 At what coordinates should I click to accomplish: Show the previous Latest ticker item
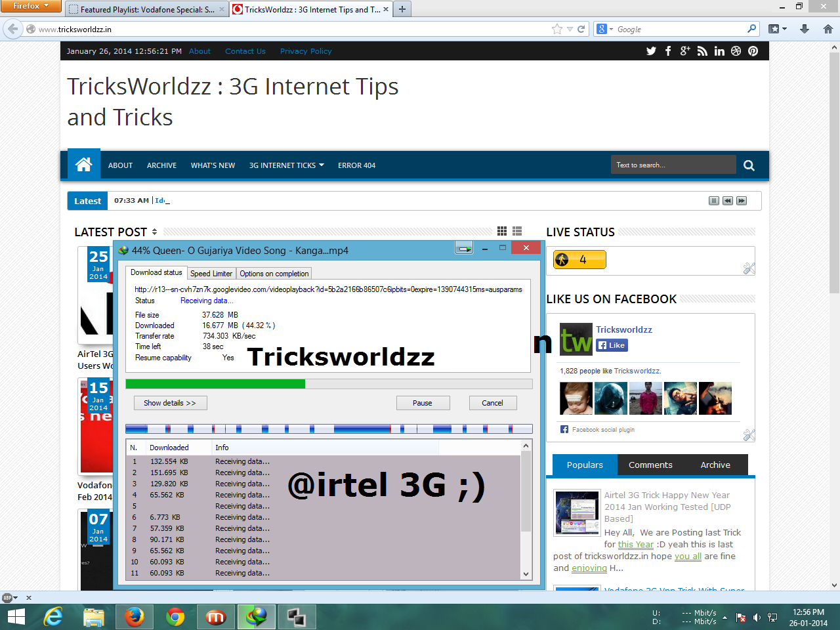(728, 201)
